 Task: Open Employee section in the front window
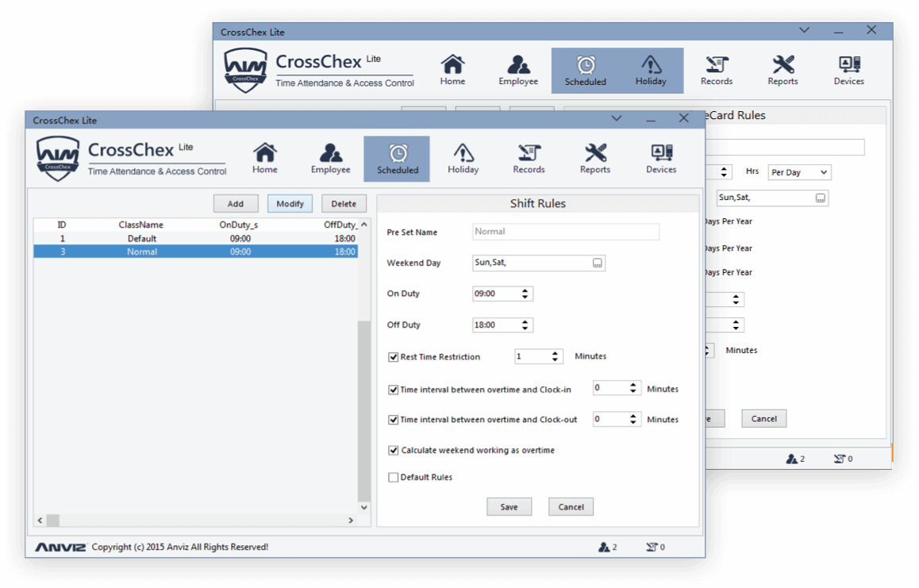pyautogui.click(x=330, y=158)
